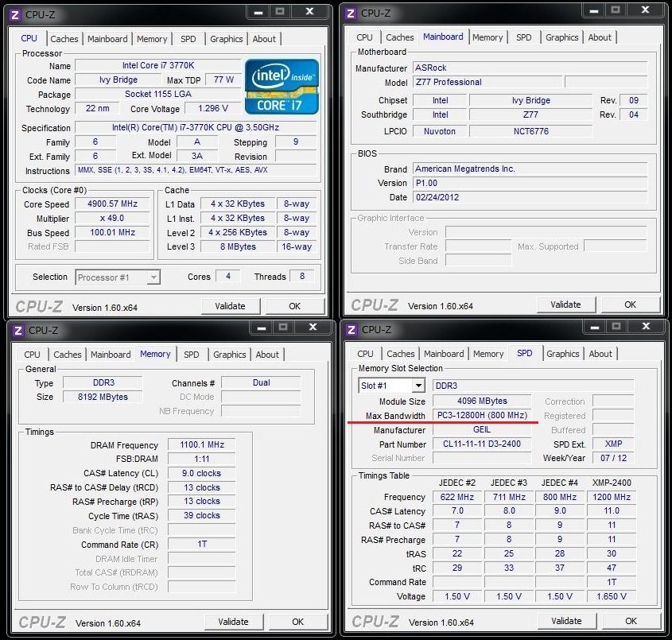Viewport: 672px width, 640px height.
Task: Go to Graphics tab in the Memory window
Action: tap(230, 355)
